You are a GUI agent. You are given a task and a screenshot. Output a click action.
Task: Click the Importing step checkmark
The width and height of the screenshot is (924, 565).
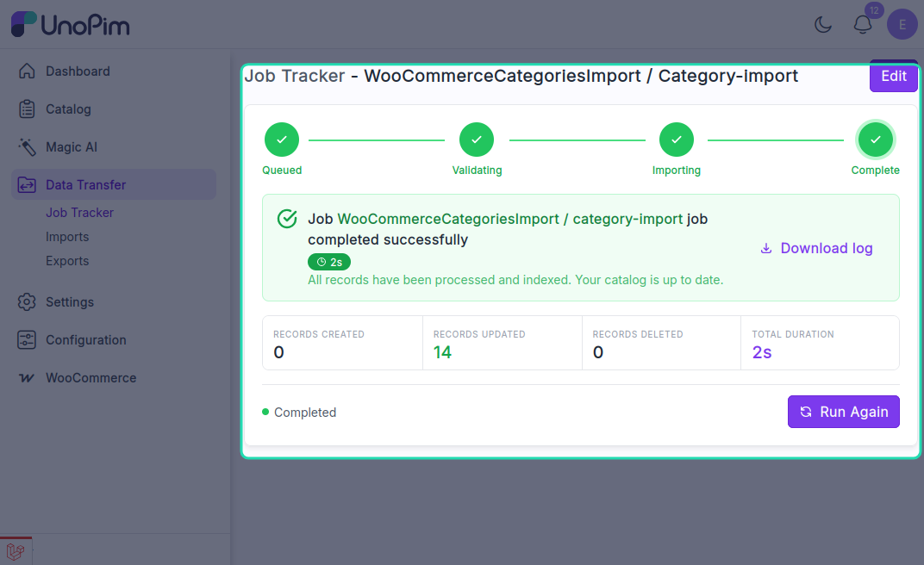coord(677,140)
